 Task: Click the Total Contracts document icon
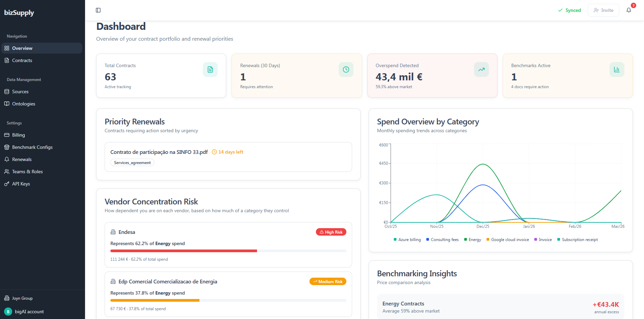(210, 69)
